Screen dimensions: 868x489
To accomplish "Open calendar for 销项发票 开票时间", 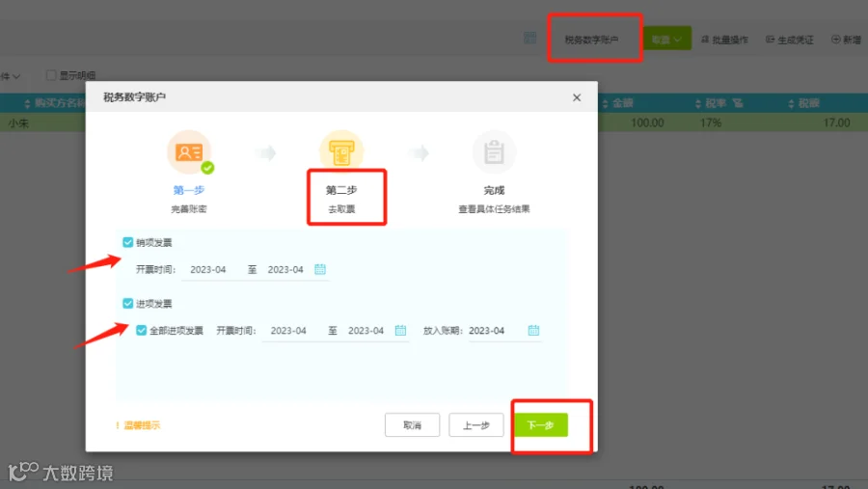I will [x=320, y=269].
